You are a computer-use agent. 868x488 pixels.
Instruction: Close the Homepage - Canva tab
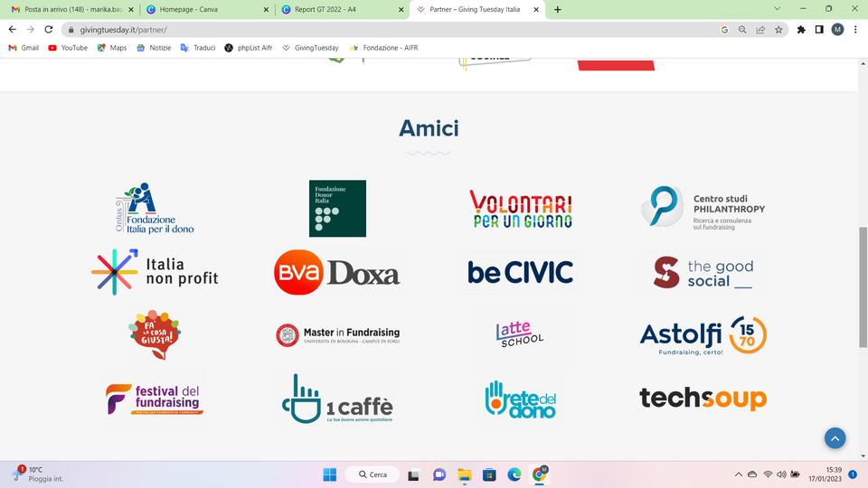click(266, 9)
